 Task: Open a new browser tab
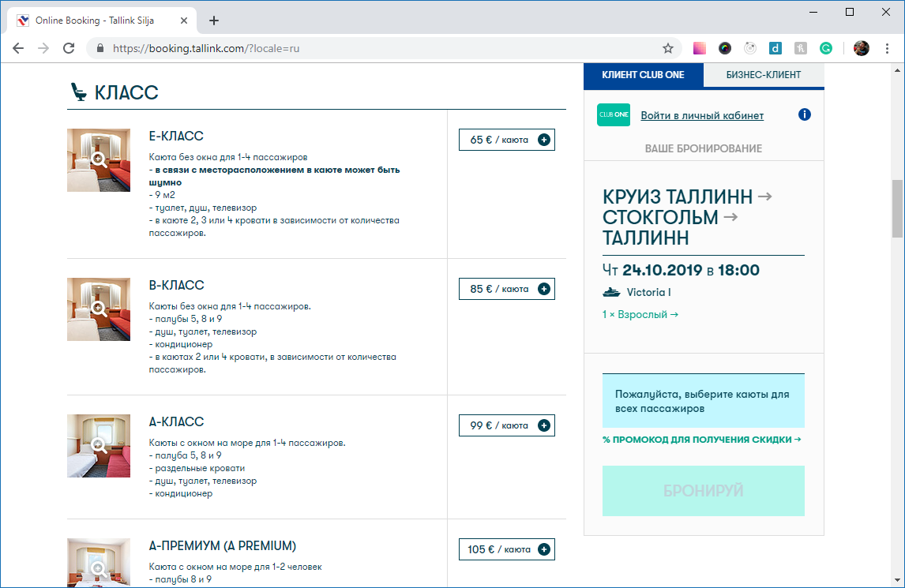[x=213, y=21]
